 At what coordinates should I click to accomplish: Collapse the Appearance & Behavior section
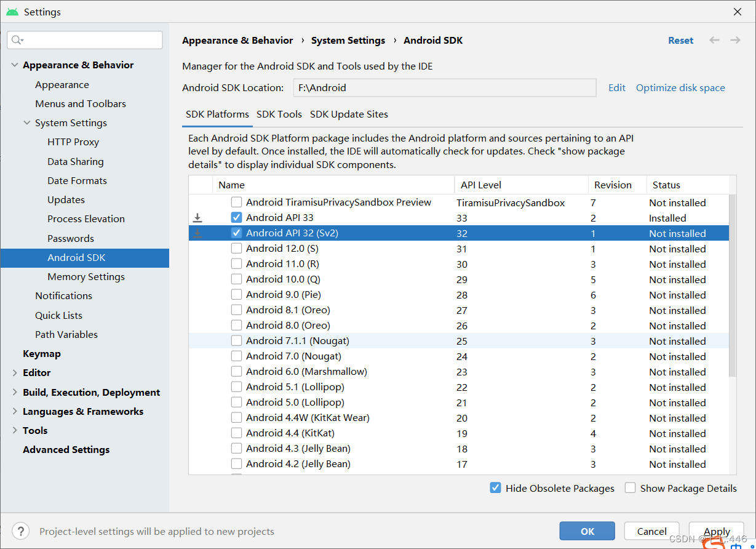coord(14,65)
